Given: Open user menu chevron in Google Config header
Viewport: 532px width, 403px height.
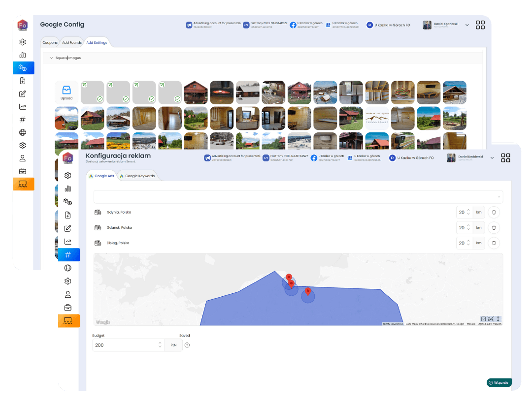Looking at the screenshot, I should point(467,25).
